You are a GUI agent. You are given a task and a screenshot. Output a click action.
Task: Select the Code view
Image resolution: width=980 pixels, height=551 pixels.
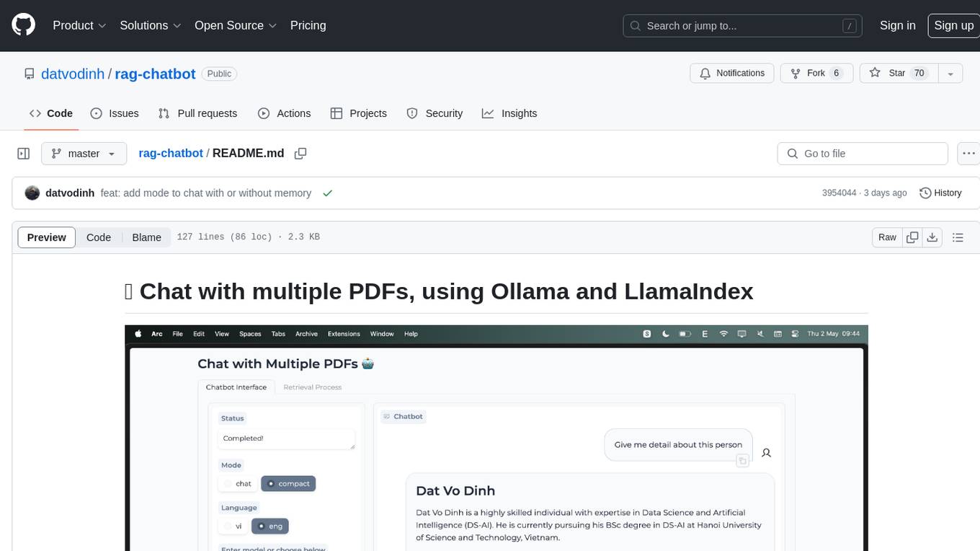click(x=99, y=237)
